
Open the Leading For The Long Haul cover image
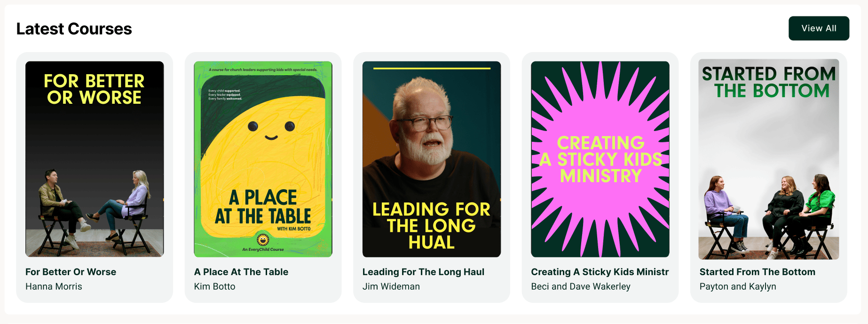432,159
